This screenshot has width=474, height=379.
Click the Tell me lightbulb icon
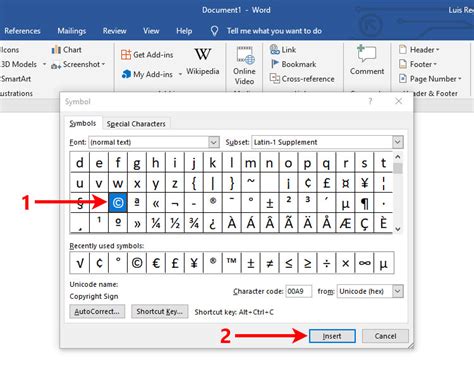[x=214, y=31]
